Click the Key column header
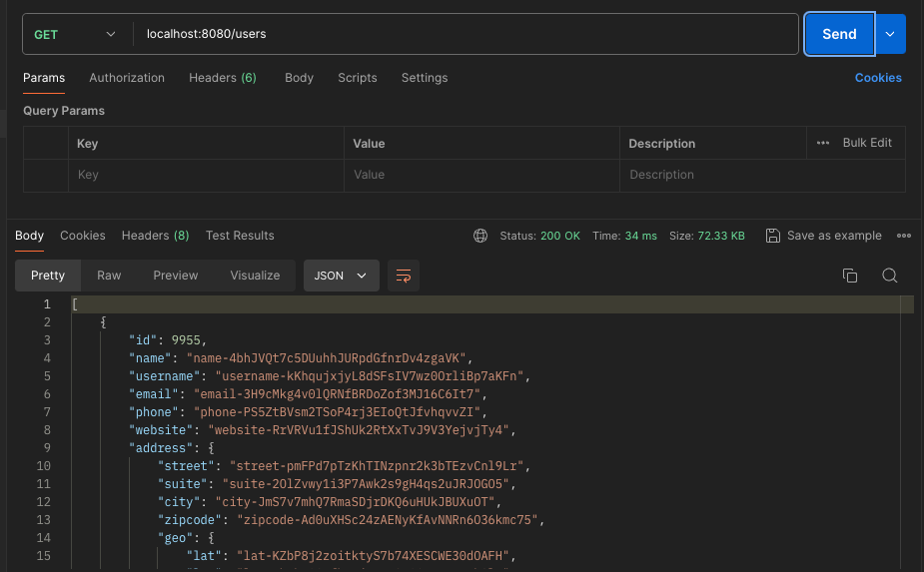The width and height of the screenshot is (924, 572). (x=87, y=143)
